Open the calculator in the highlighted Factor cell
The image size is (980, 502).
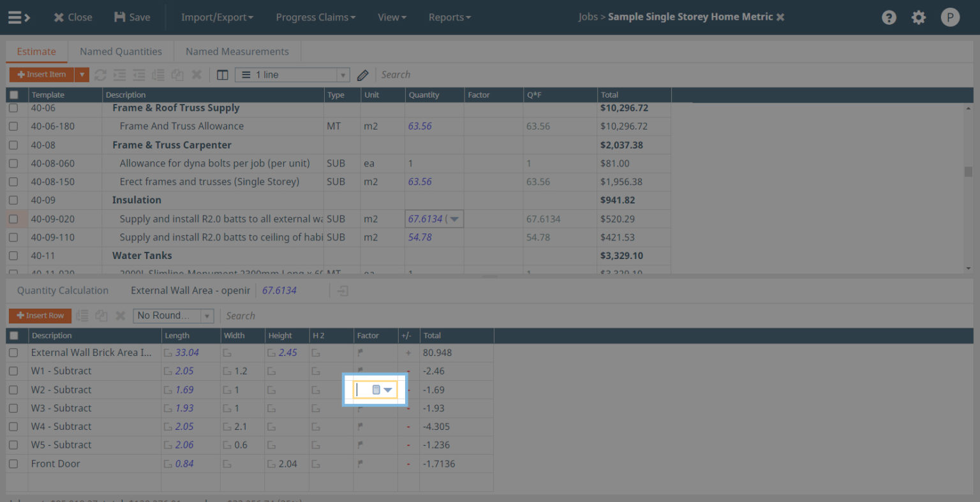tap(376, 389)
